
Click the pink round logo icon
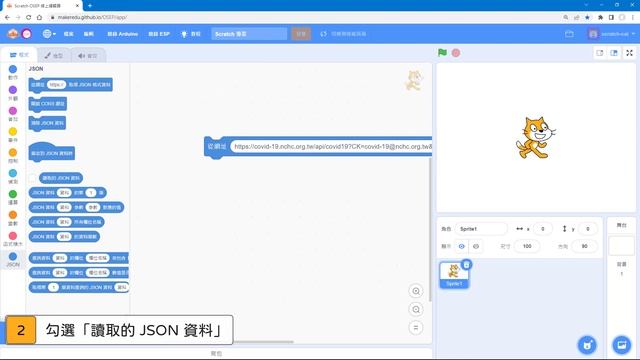pos(27,34)
